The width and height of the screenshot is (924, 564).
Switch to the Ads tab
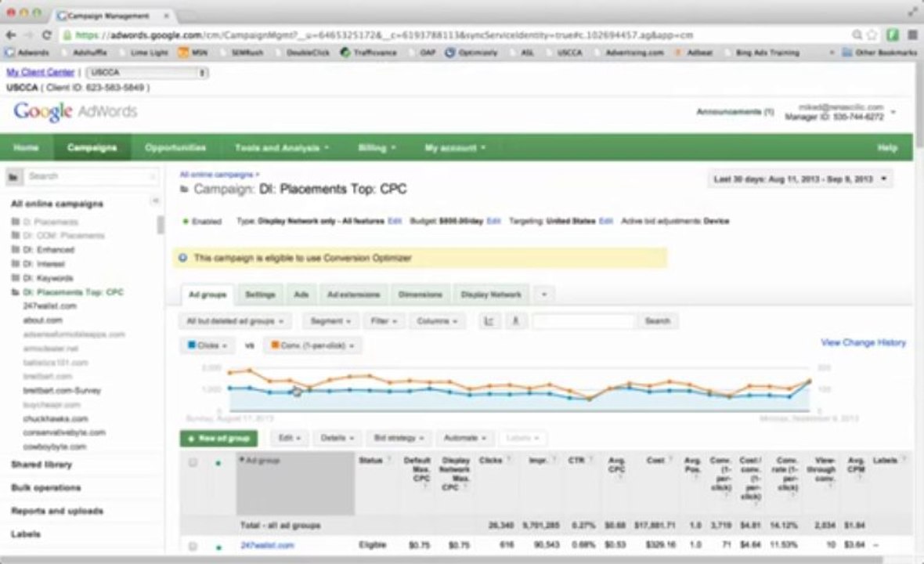point(301,295)
